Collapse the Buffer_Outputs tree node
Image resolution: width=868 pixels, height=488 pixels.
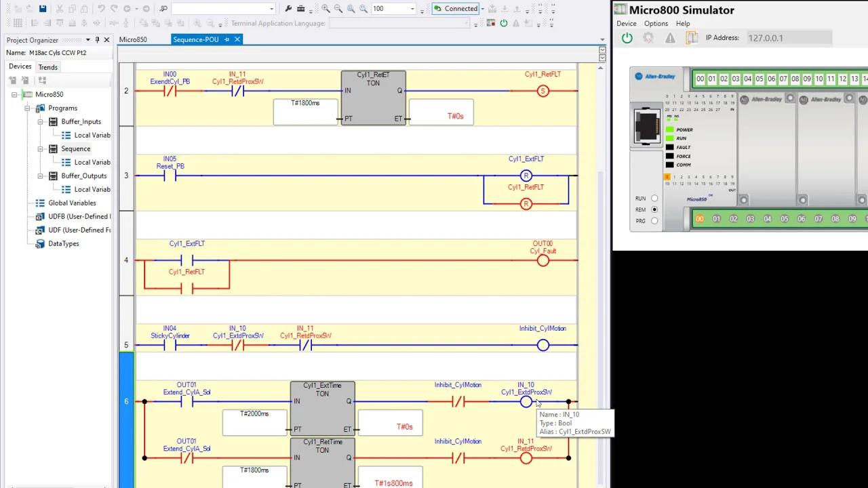point(41,176)
